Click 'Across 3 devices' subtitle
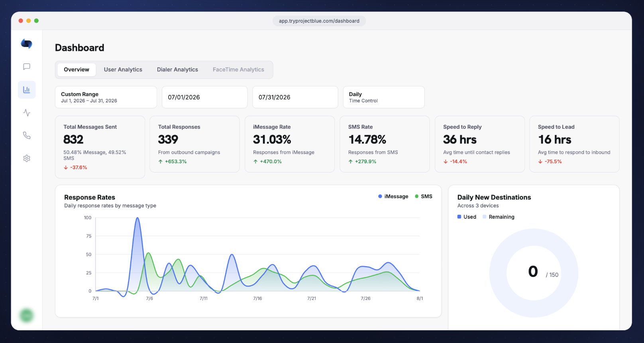The height and width of the screenshot is (343, 644). tap(478, 206)
